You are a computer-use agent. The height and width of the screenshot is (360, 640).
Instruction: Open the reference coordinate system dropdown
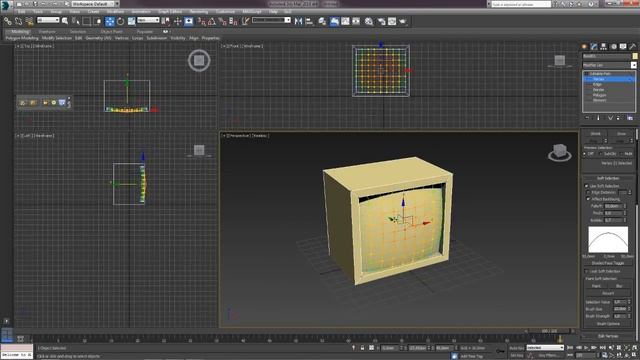pos(148,20)
